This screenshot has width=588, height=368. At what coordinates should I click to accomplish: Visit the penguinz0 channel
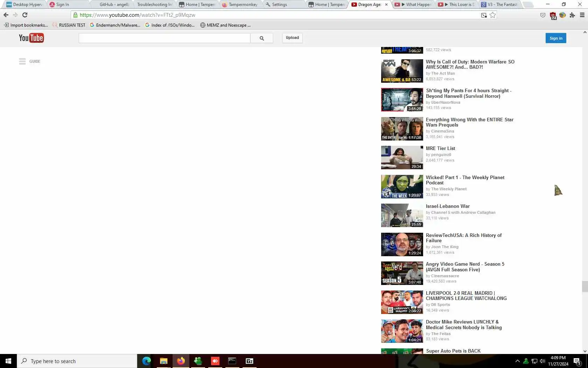coord(441,155)
